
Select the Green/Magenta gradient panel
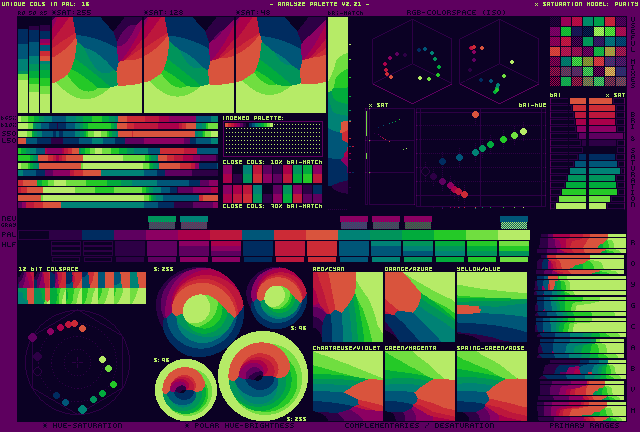419,385
